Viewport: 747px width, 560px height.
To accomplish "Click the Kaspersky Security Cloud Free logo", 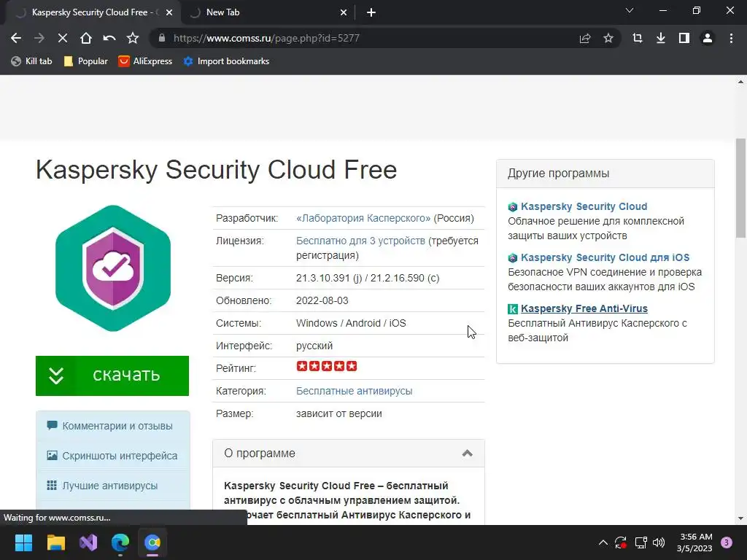I will 113,268.
